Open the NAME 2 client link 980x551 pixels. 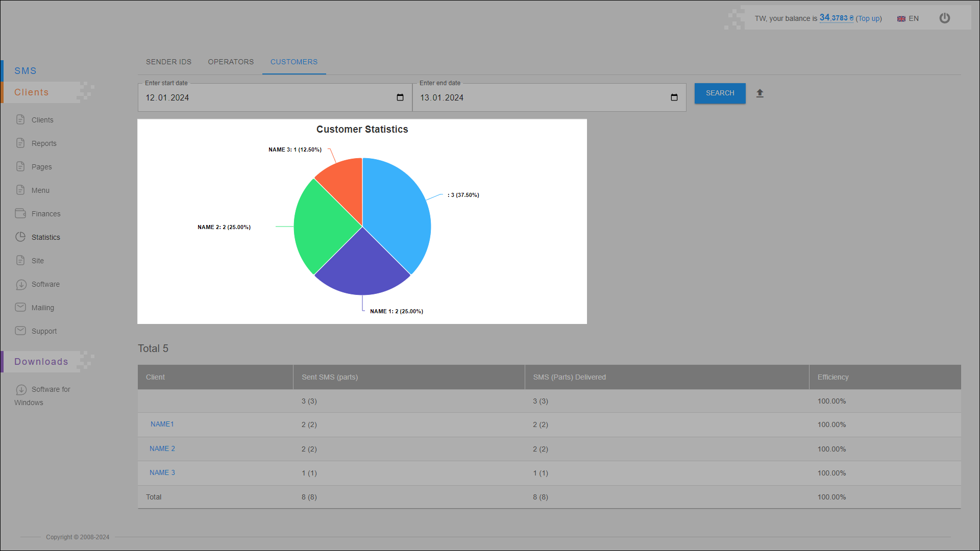[162, 448]
